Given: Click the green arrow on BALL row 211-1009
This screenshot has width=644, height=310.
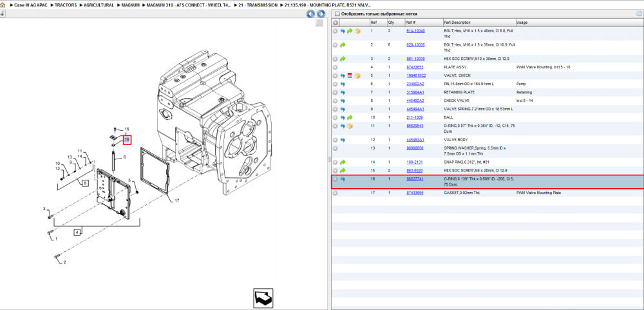Looking at the screenshot, I should click(350, 117).
